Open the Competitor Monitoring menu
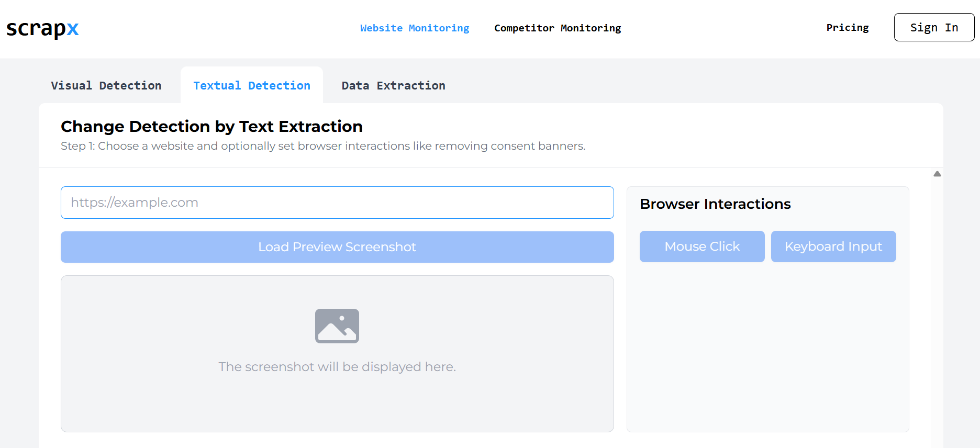The image size is (980, 448). [x=557, y=28]
